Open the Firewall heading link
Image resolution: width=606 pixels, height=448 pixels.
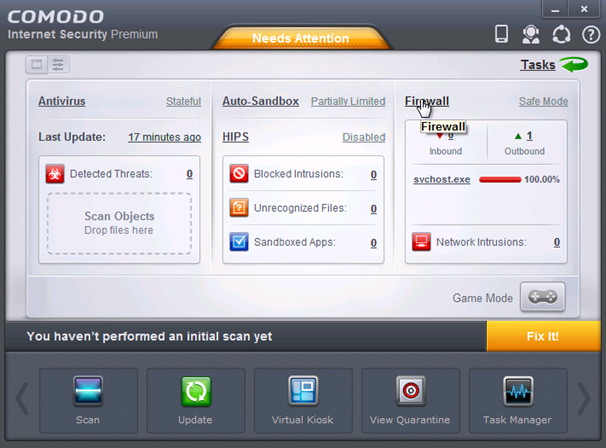click(x=427, y=101)
